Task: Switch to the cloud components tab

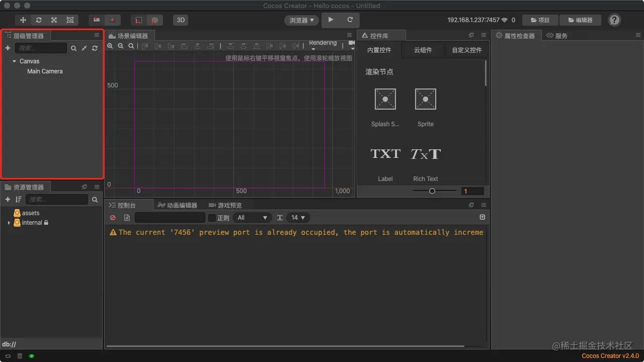Action: point(423,50)
